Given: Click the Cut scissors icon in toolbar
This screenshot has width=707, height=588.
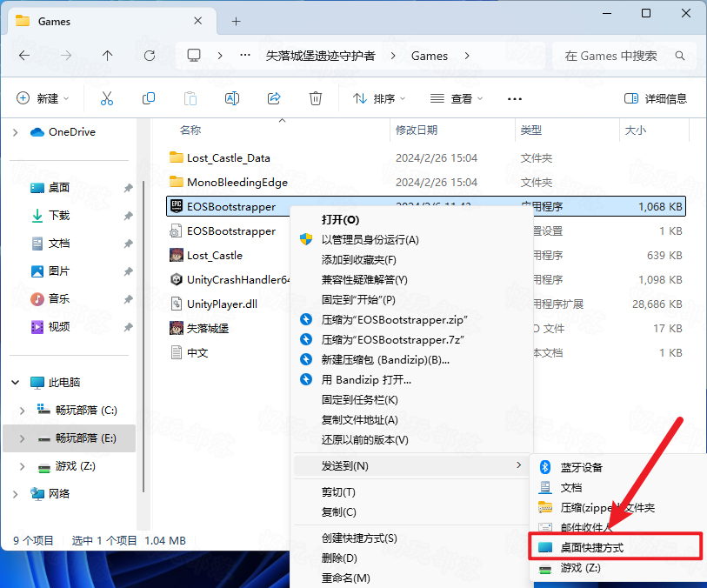Looking at the screenshot, I should tap(107, 98).
